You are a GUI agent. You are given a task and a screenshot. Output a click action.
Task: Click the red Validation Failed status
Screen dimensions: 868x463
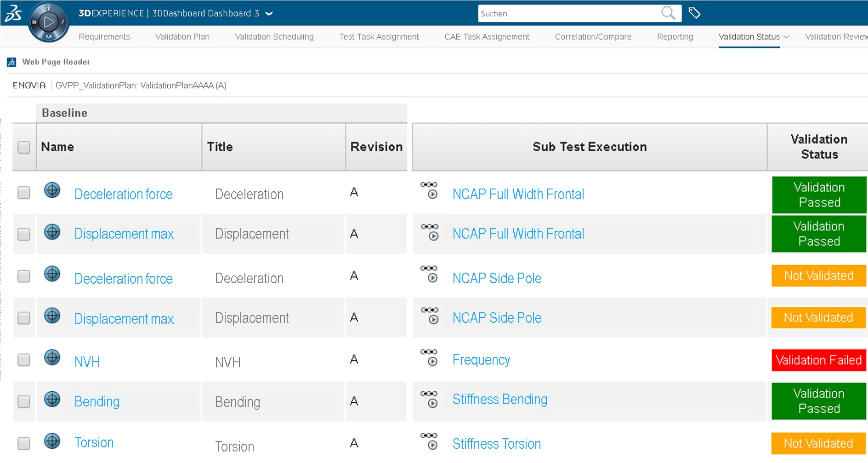tap(818, 360)
